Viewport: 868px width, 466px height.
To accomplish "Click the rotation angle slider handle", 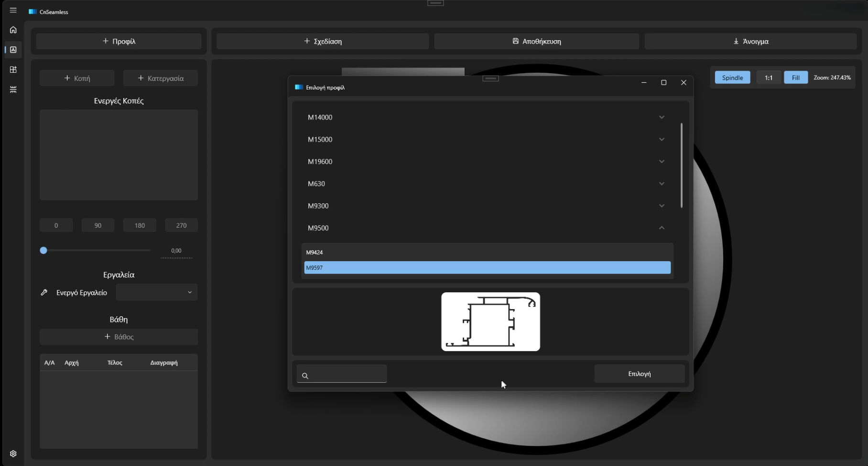I will coord(43,250).
